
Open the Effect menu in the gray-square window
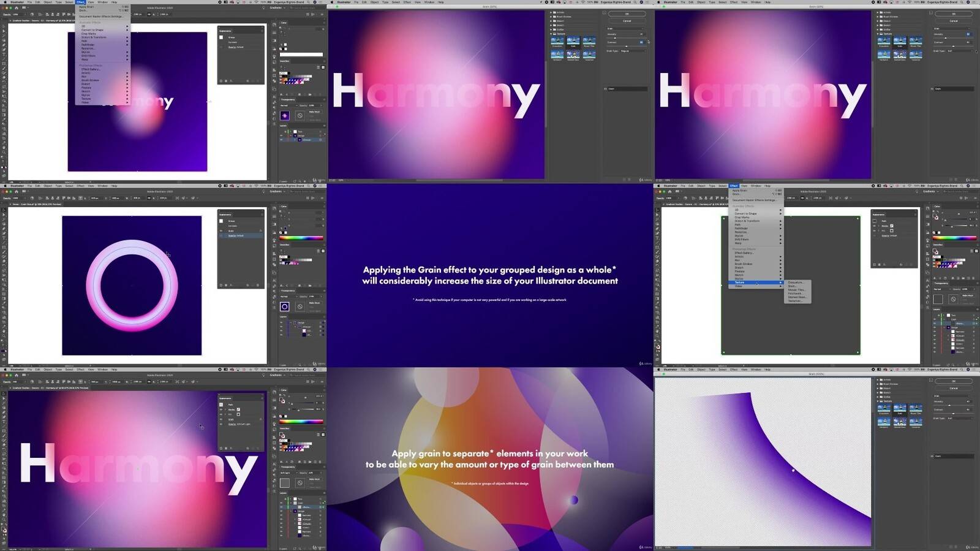734,186
